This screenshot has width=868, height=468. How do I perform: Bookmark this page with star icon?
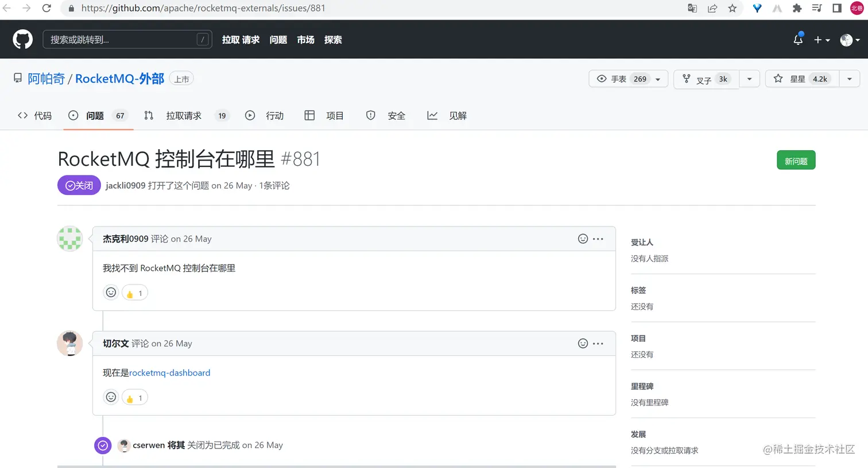733,8
